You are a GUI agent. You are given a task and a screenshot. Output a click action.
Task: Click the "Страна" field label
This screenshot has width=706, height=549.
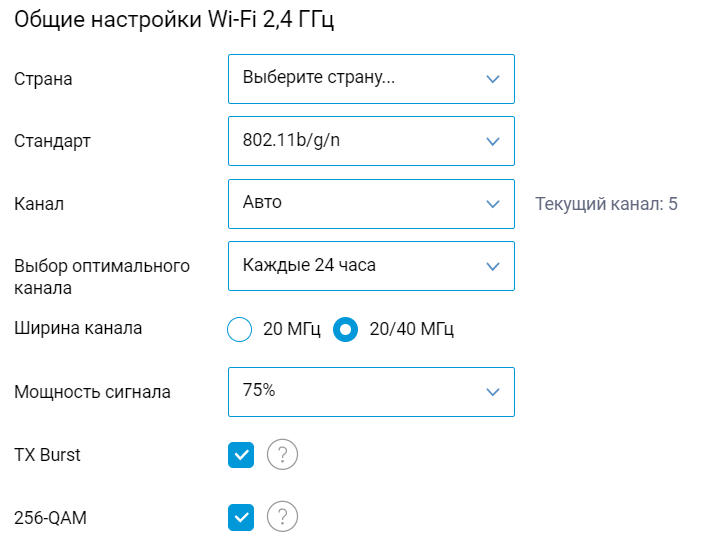tap(43, 79)
